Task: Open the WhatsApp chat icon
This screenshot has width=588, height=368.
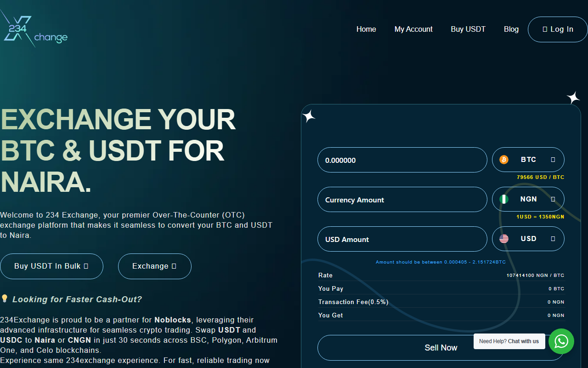Action: (561, 341)
